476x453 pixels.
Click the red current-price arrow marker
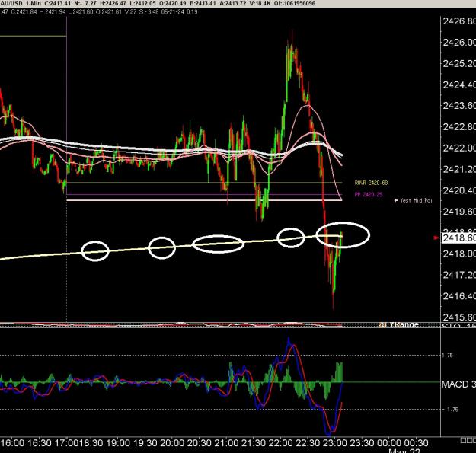(436, 238)
